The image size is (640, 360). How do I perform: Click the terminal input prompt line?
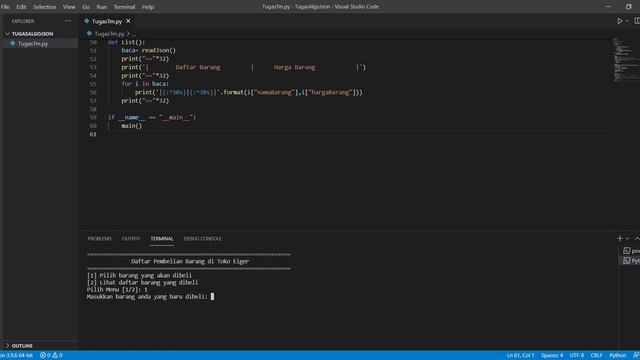[150, 297]
